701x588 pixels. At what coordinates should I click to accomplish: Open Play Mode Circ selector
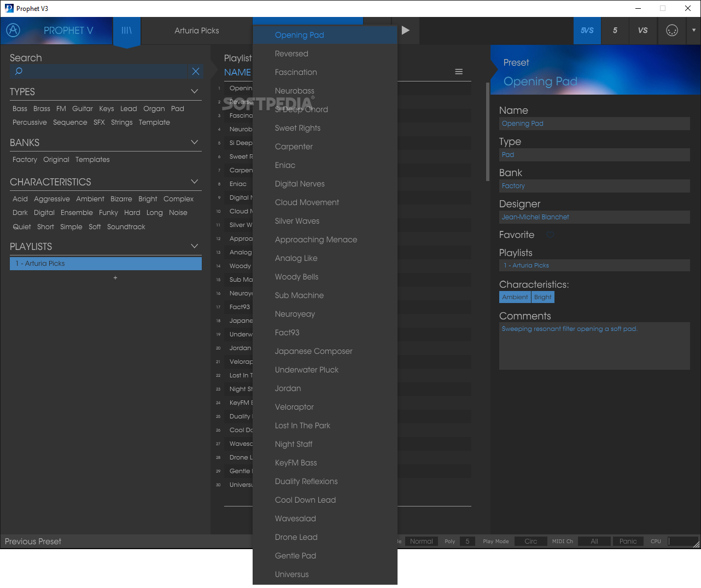coord(531,542)
